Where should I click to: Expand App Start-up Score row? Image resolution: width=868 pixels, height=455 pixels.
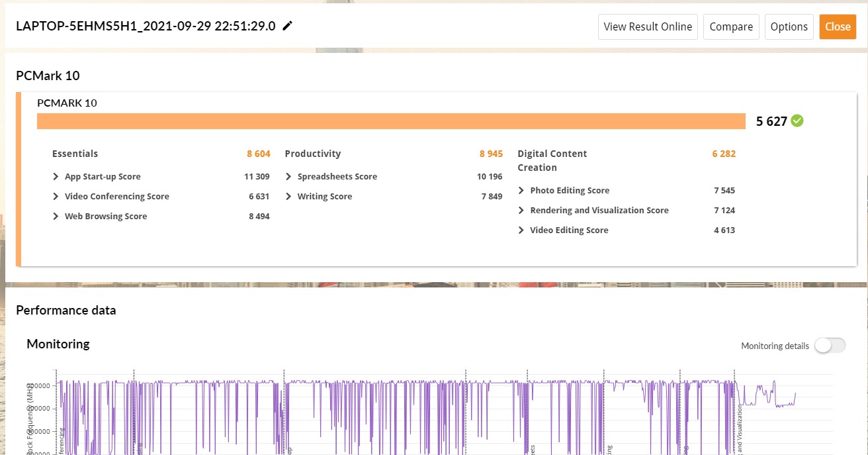56,177
